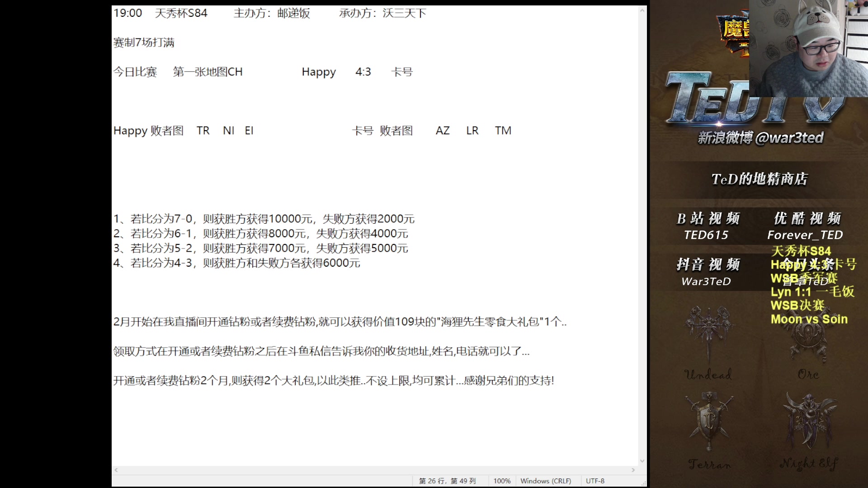The height and width of the screenshot is (488, 868).
Task: Click the UTF-8 encoding indicator
Action: [x=595, y=481]
